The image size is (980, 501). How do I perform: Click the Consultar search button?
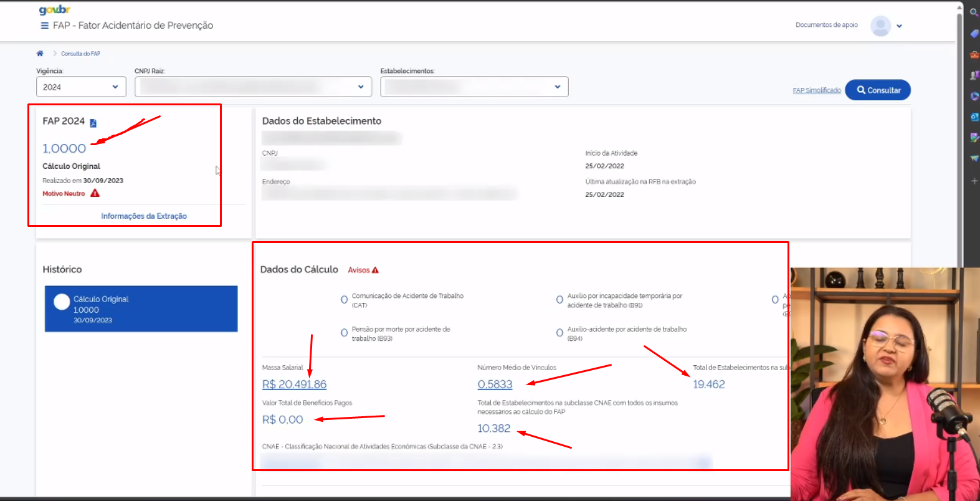pos(878,90)
